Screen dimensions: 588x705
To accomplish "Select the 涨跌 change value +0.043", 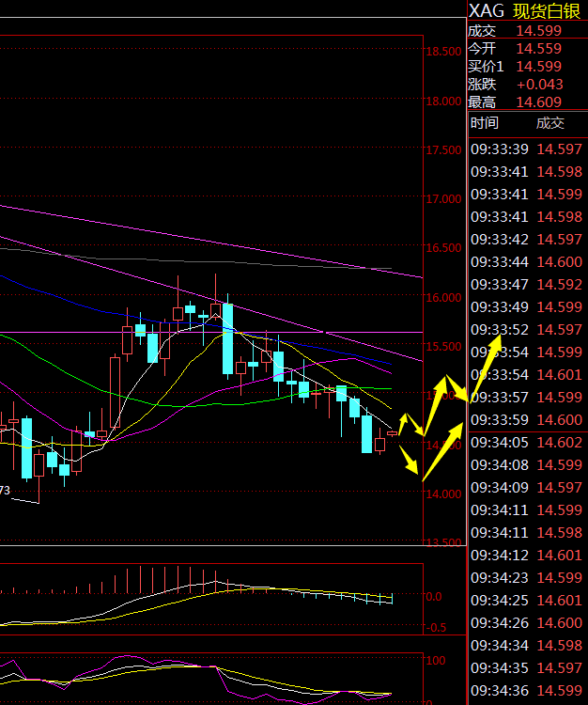I will [539, 85].
